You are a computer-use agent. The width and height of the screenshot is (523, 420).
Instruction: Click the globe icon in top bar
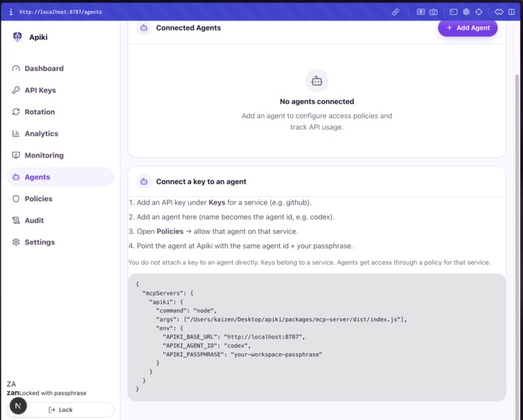(466, 12)
